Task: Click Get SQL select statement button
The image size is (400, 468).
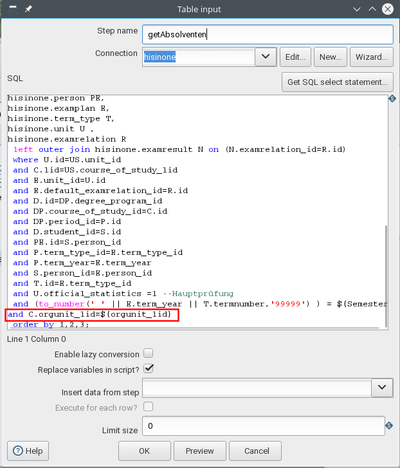Action: pos(338,82)
